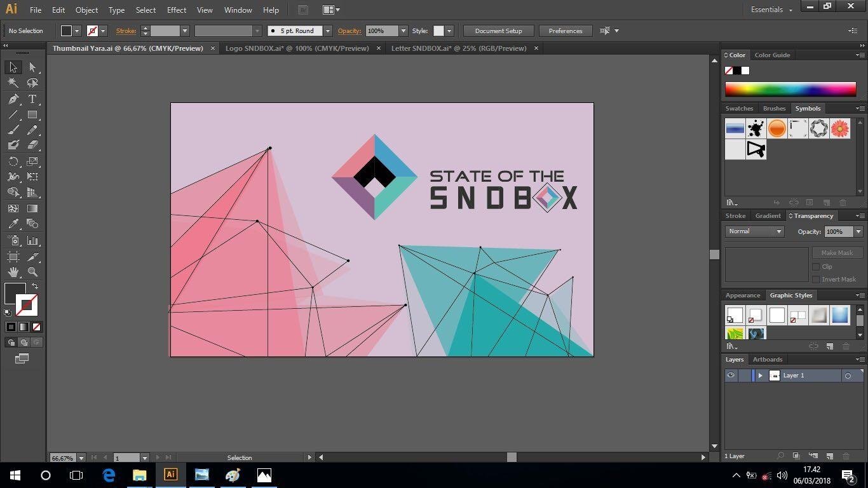Select the Direct Selection tool
This screenshot has width=868, height=488.
[x=32, y=67]
